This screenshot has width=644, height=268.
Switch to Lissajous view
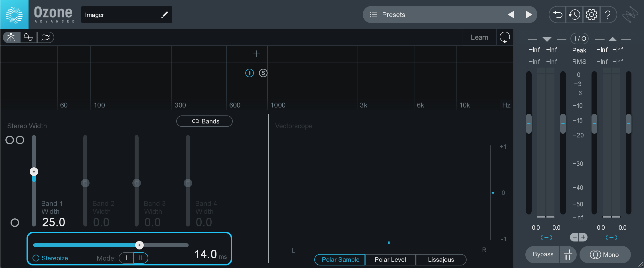[x=441, y=259]
